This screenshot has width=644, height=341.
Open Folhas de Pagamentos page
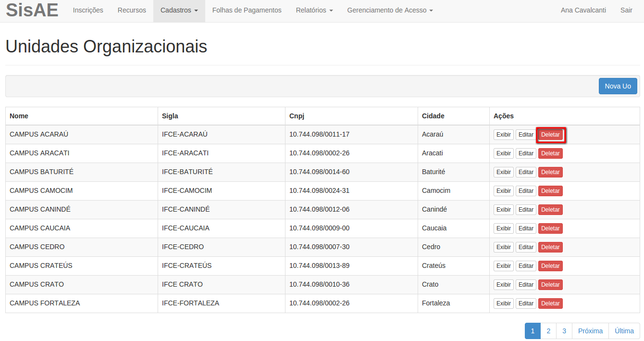click(x=247, y=10)
